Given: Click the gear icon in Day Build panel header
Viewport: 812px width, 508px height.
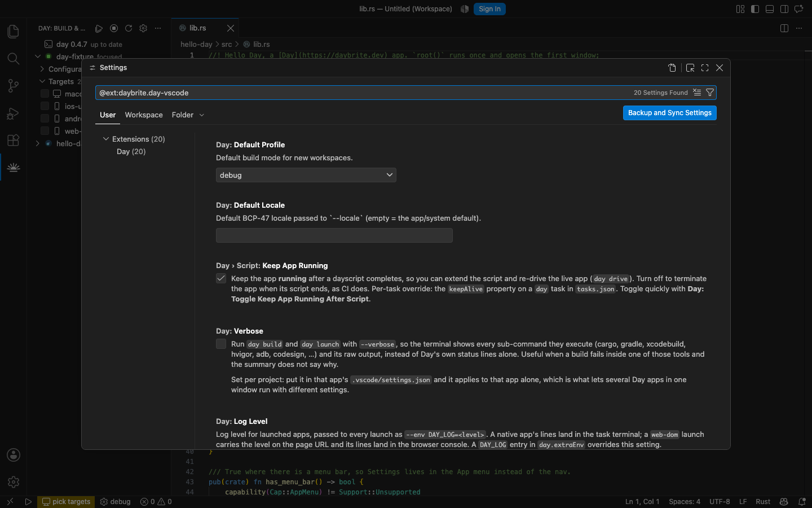Looking at the screenshot, I should pos(143,28).
